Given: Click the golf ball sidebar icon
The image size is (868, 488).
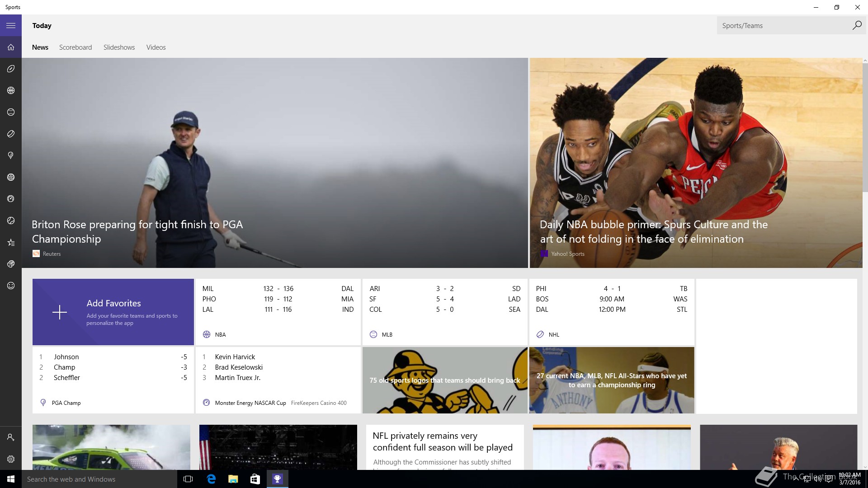Looking at the screenshot, I should [x=11, y=155].
